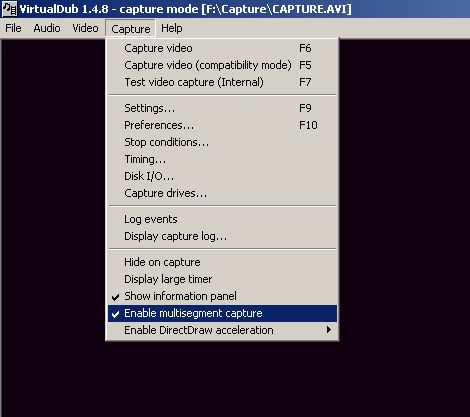Screen dimensions: 470x417
Task: Run Test video capture (Internal)
Action: pos(222,82)
